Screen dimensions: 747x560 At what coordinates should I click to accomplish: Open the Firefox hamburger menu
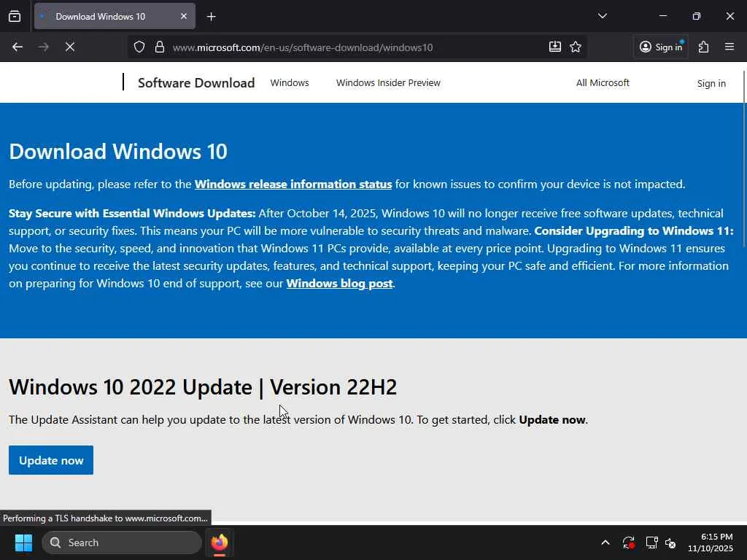point(729,47)
